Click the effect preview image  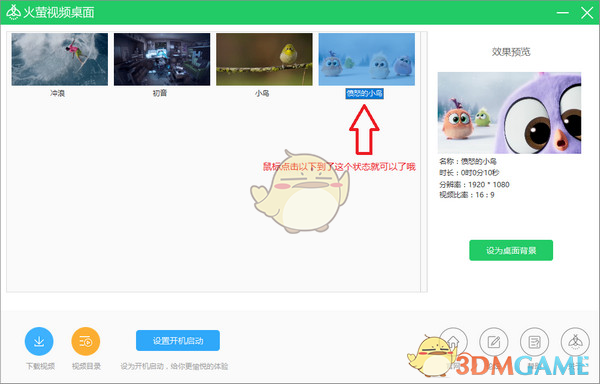tap(509, 113)
